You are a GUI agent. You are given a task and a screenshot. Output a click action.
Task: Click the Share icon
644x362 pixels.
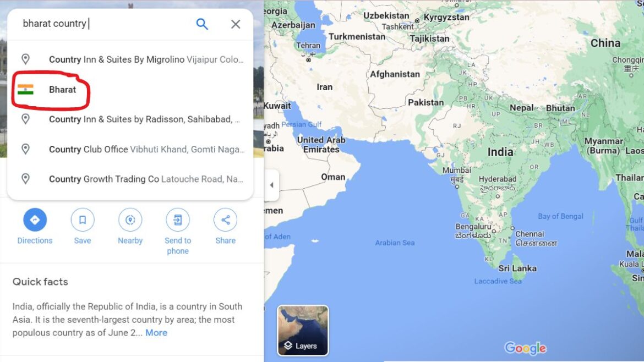point(226,220)
